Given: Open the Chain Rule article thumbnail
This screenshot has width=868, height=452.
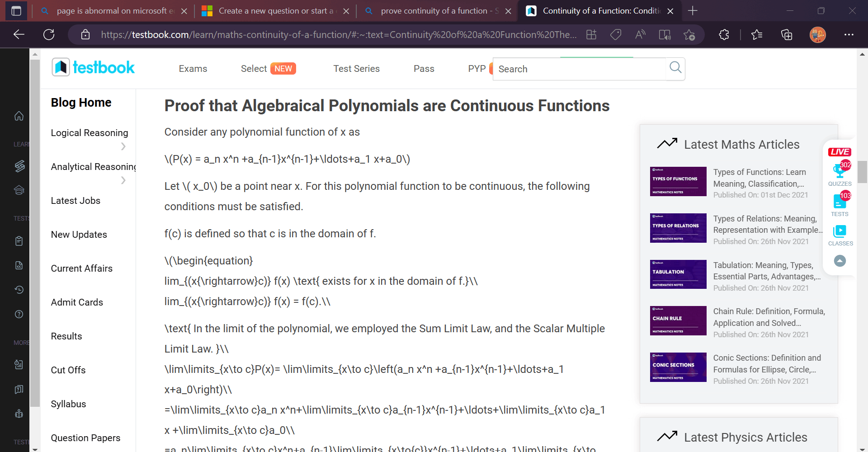Looking at the screenshot, I should click(x=678, y=321).
